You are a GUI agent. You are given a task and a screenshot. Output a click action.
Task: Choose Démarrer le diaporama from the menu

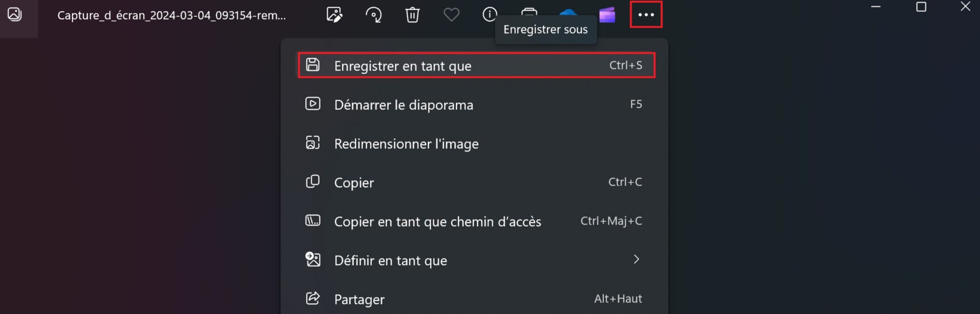(404, 105)
